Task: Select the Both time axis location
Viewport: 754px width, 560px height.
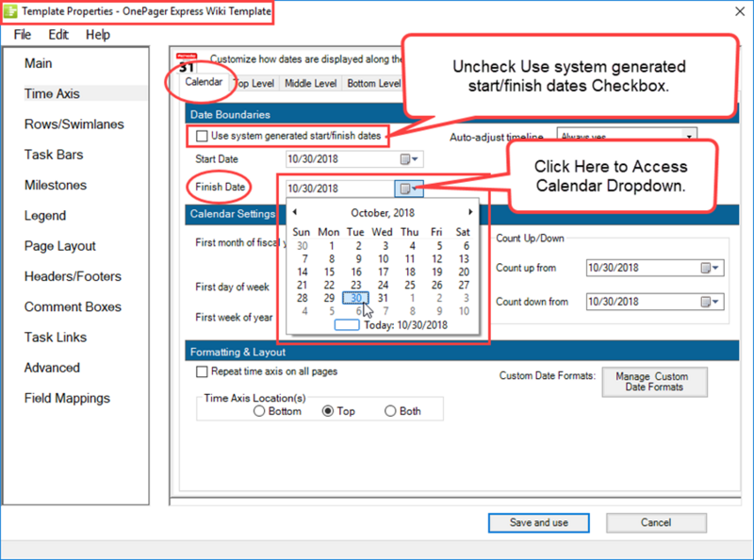Action: (x=390, y=411)
